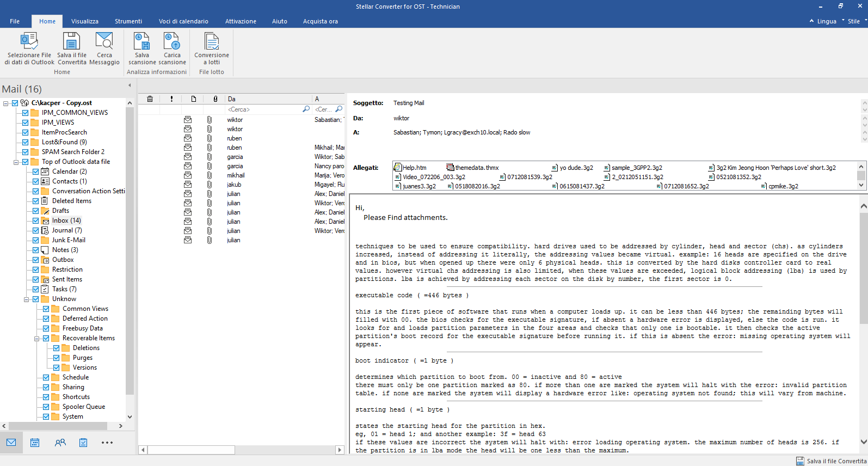Viewport: 868px width, 466px height.
Task: Open Voci di calendario tab
Action: click(x=183, y=21)
